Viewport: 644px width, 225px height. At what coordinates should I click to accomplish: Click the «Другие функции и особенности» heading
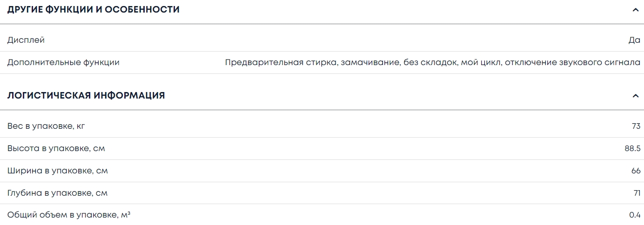[94, 10]
